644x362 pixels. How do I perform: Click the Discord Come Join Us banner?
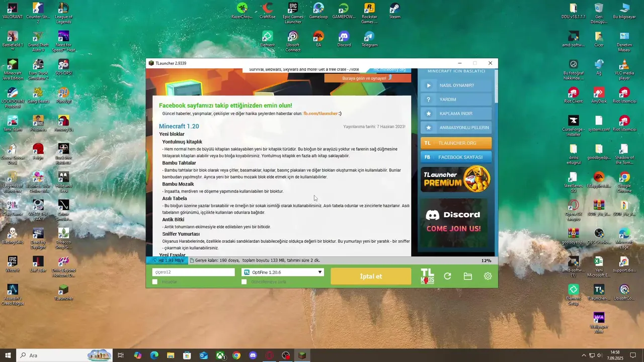[x=454, y=222]
